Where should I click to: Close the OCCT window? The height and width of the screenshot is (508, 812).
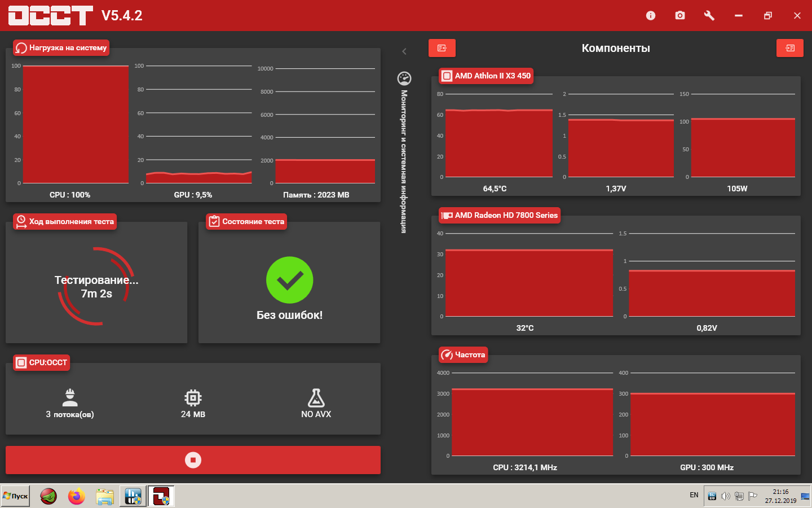coord(797,16)
